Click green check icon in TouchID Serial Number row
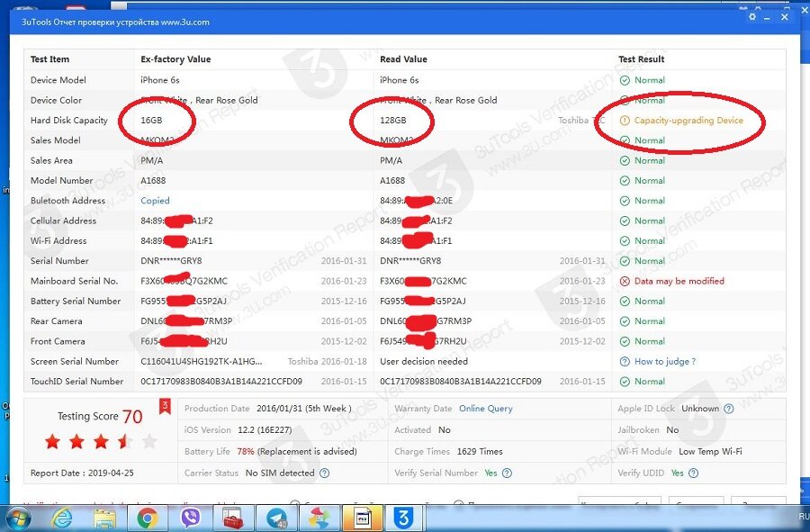This screenshot has width=810, height=532. coord(625,382)
